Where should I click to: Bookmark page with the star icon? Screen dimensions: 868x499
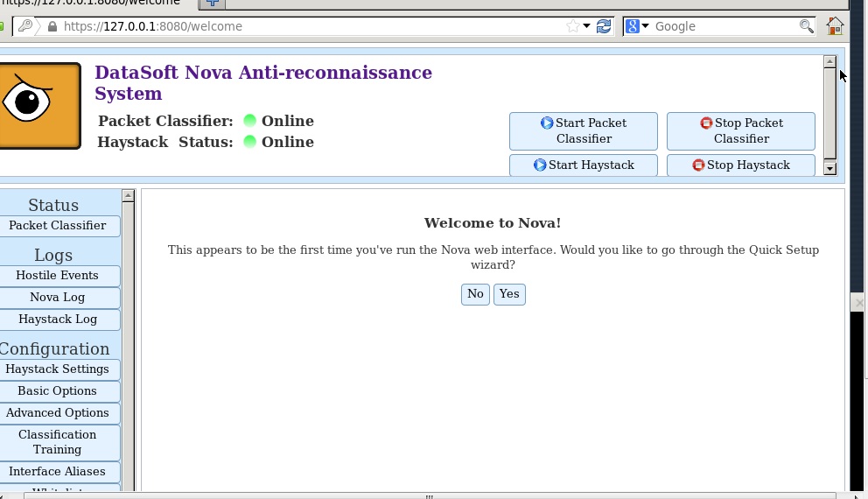pos(572,26)
